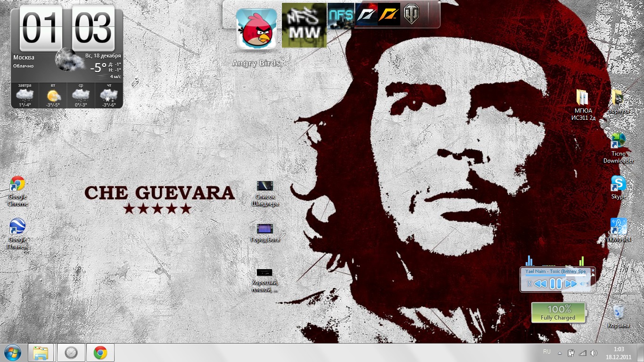Pause the Yael Naim track
The image size is (644, 362).
coord(556,283)
